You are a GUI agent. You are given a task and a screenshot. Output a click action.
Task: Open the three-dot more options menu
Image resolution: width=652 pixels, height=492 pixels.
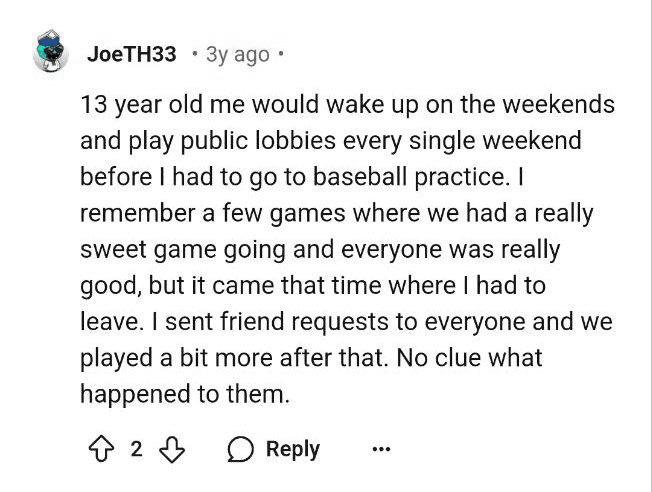point(381,449)
